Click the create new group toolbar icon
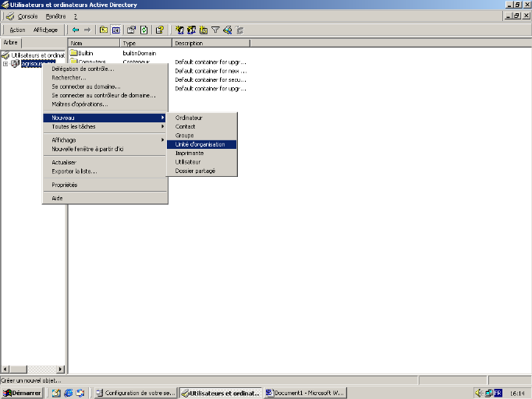Screen dimensions: 532x399 point(191,30)
